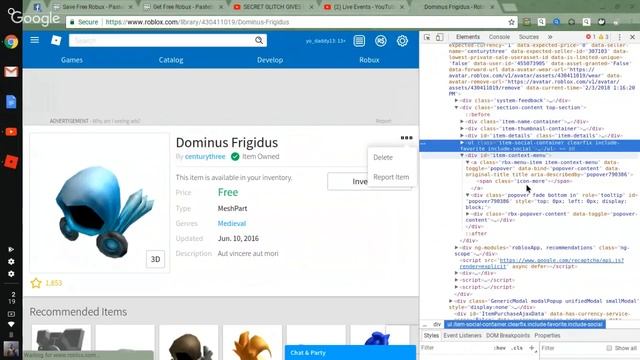Screen dimensions: 640x360
Task: Go to Catalog in Roblox navigation
Action: point(171,60)
